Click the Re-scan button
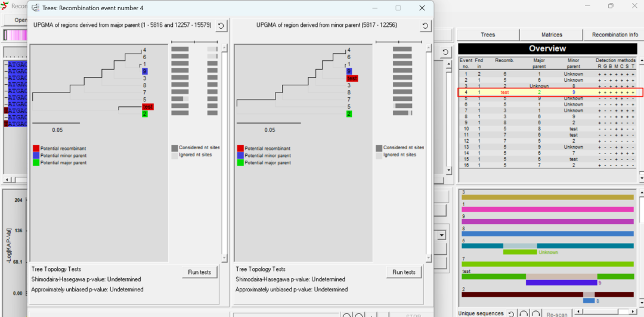This screenshot has width=644, height=317. [x=556, y=314]
